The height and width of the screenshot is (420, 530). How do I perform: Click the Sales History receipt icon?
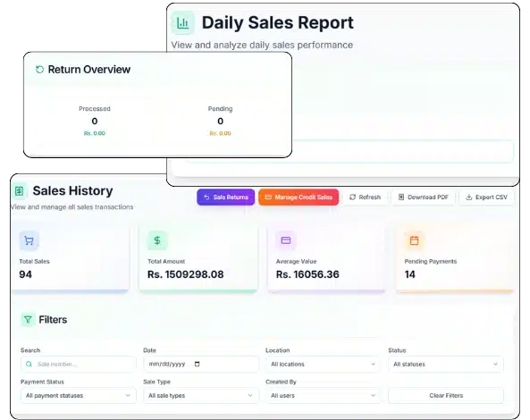(x=20, y=191)
